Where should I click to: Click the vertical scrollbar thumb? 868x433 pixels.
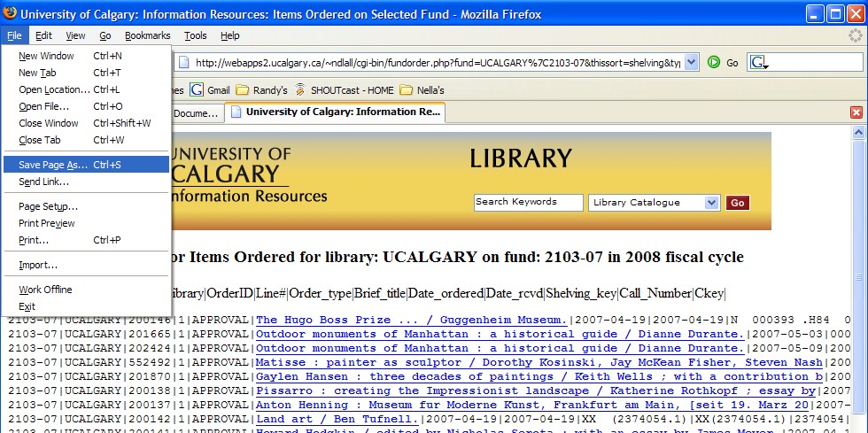tap(858, 277)
